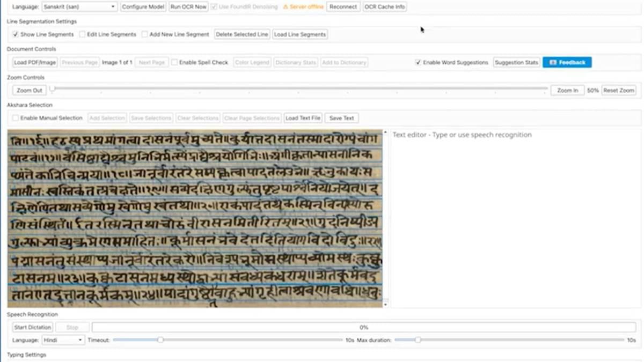Toggle Enable Word Suggestions checkbox

418,62
